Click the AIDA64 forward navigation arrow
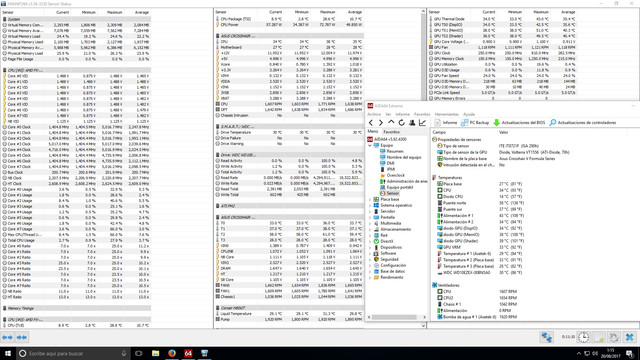Image resolution: width=640 pixels, height=360 pixels. [x=380, y=122]
